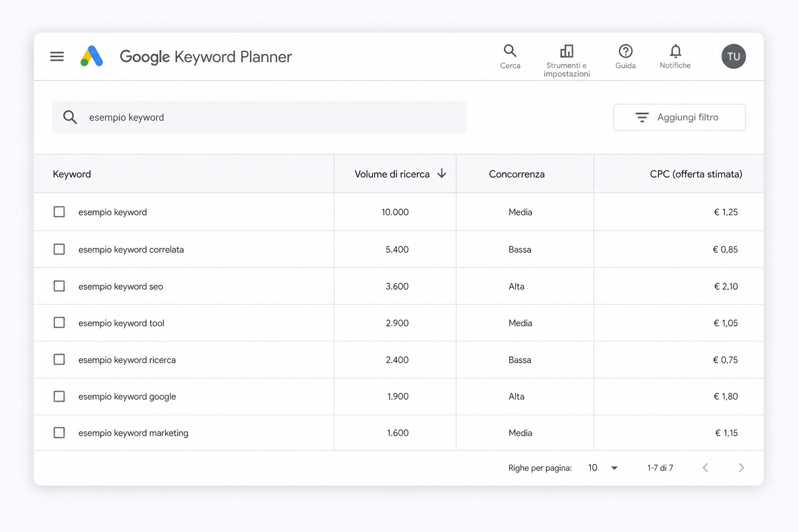Click the esempio keyword marketing label
This screenshot has height=532, width=798.
coord(134,433)
